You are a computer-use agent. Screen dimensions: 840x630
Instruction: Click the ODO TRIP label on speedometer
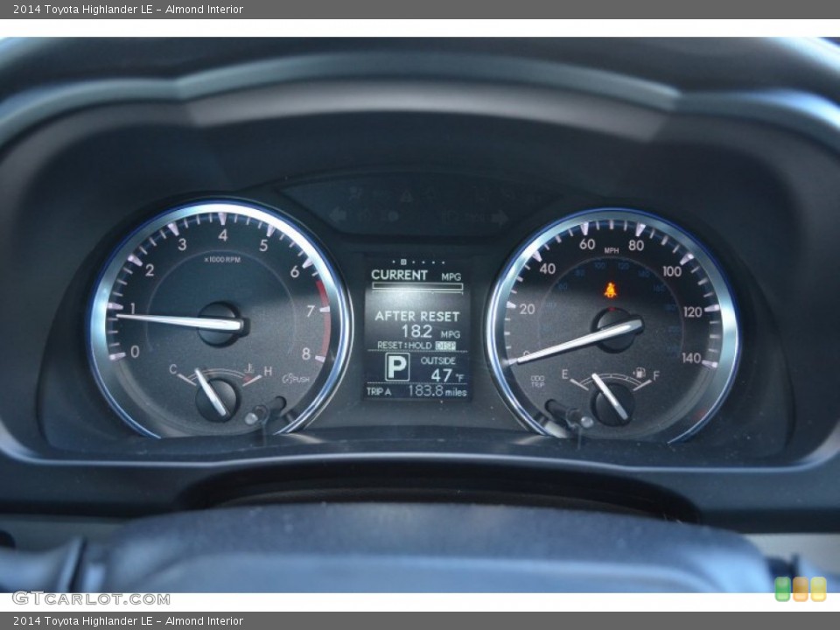point(537,381)
